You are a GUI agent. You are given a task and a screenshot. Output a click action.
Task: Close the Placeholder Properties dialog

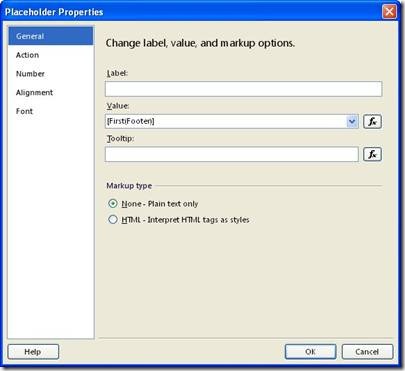[x=389, y=12]
